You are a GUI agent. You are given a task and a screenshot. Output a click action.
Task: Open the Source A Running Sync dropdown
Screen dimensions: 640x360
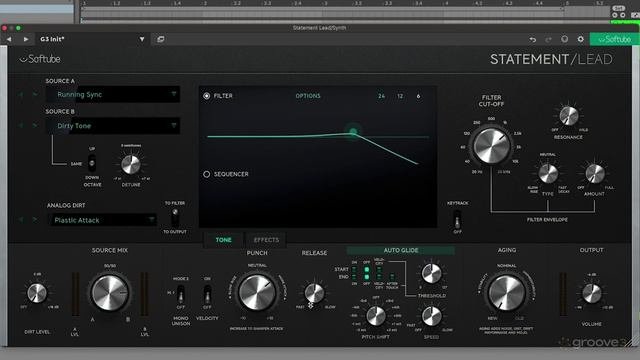click(113, 94)
